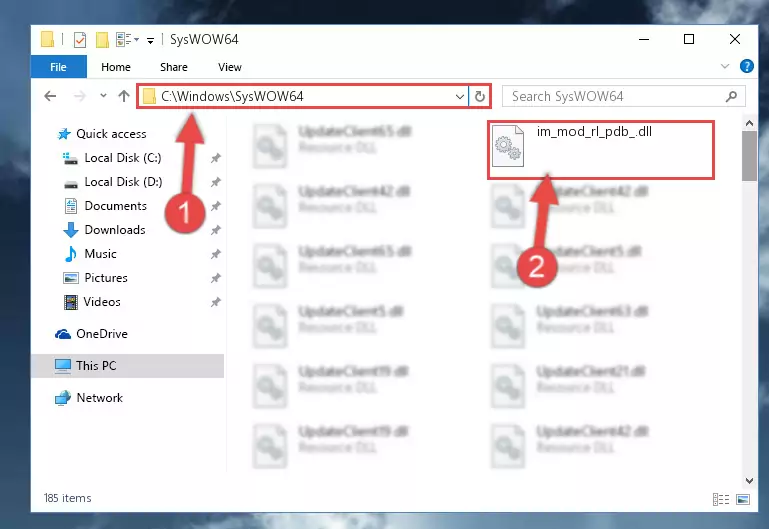Click the Properties checkmark icon in title bar
This screenshot has width=769, height=529.
click(x=79, y=39)
